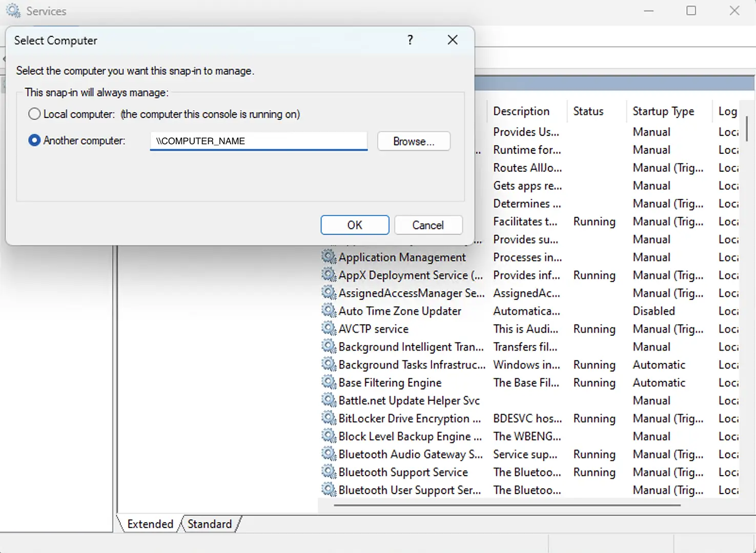
Task: Click Bluetooth User Support Service gear icon
Action: pos(329,490)
